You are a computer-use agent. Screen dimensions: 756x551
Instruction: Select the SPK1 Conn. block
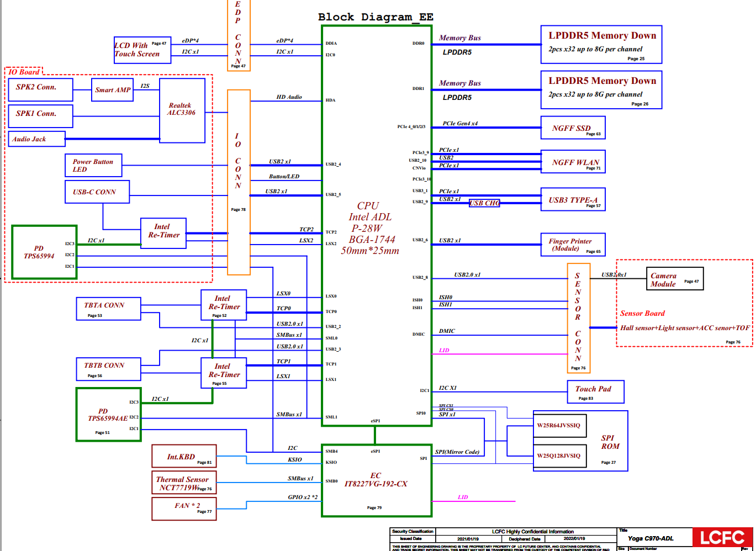pos(40,116)
